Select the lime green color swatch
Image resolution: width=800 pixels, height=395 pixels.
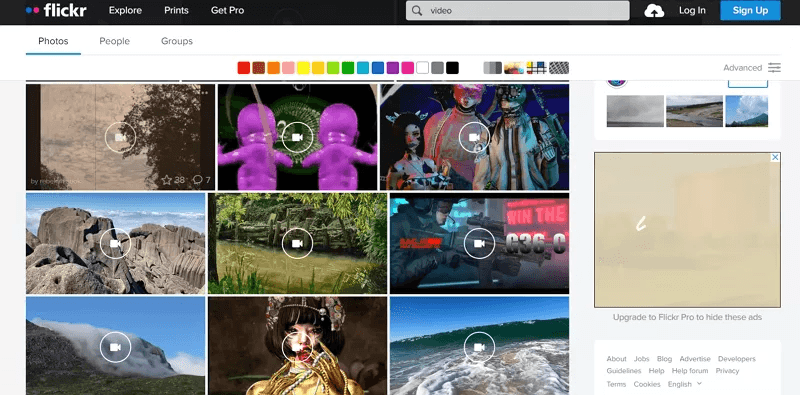[x=333, y=67]
